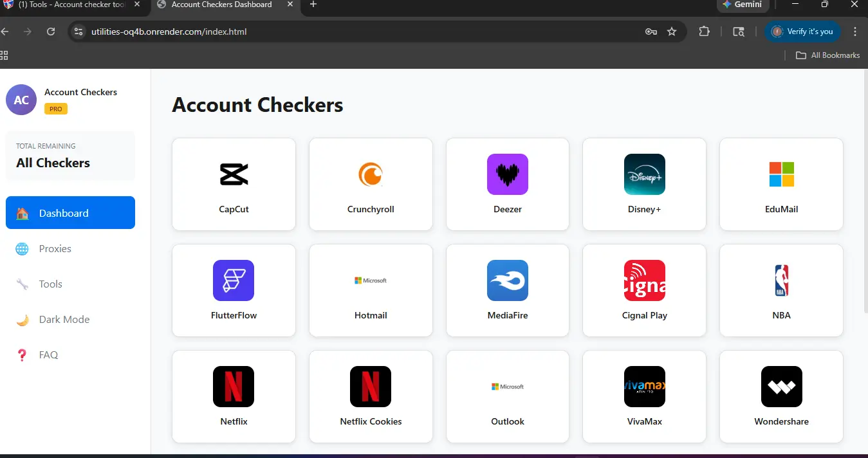The width and height of the screenshot is (868, 458).
Task: Open the CapCut checker icon
Action: (x=234, y=174)
